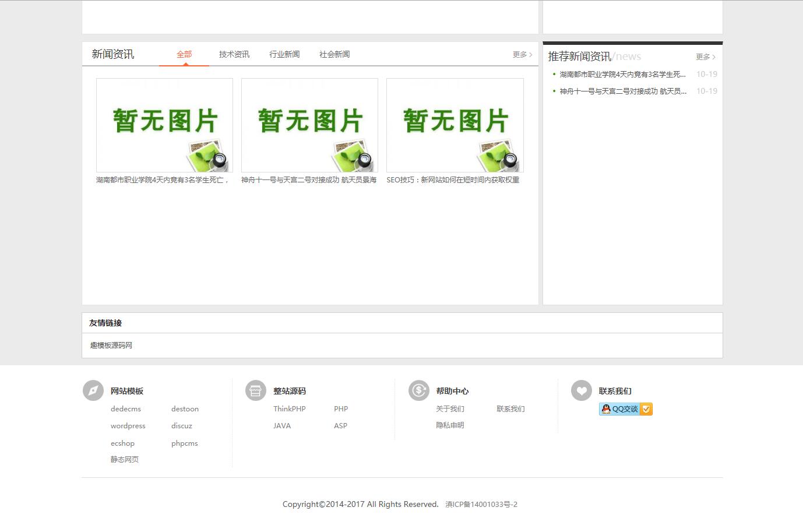Open recommended news 神舟十一号与天宫二号对接成功
The width and height of the screenshot is (803, 532).
[x=623, y=91]
